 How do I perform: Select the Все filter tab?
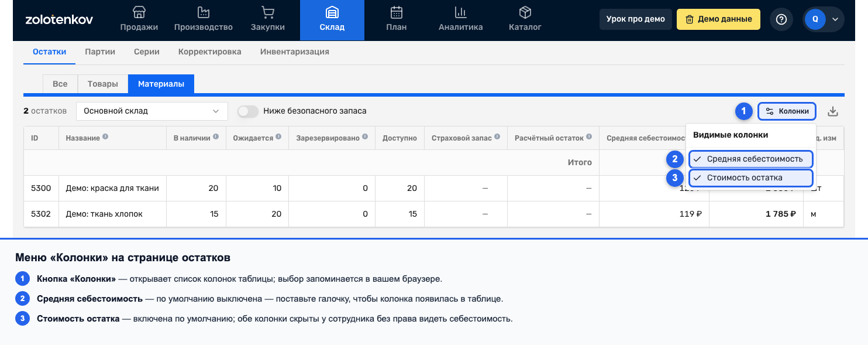pos(60,84)
